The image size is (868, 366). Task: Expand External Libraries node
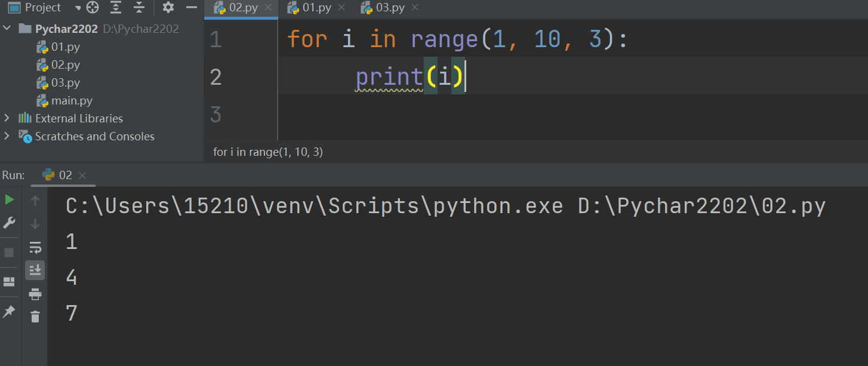click(x=7, y=118)
